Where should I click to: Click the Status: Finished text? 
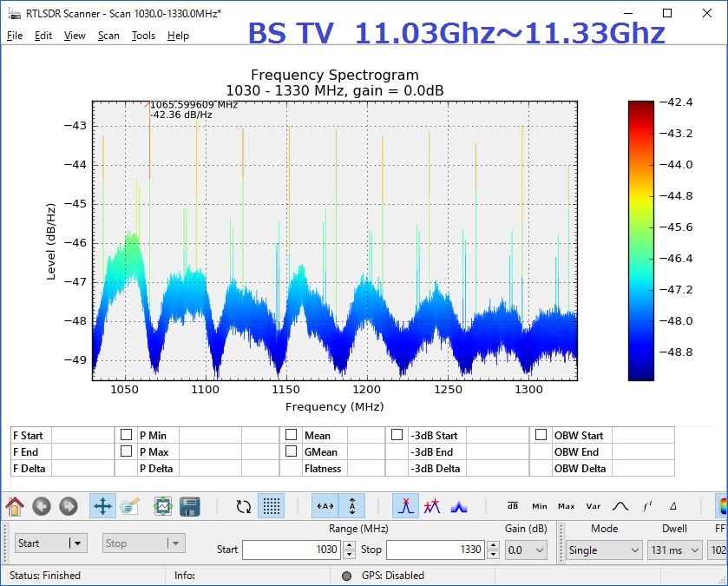[44, 576]
